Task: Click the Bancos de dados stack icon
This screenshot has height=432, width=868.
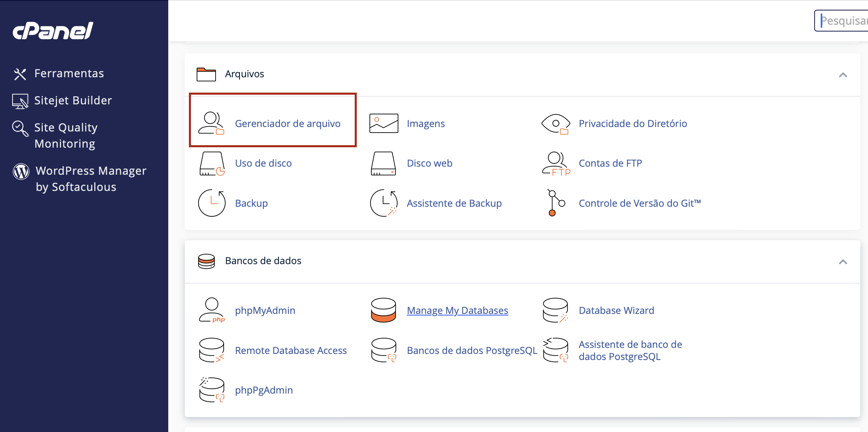Action: [206, 261]
